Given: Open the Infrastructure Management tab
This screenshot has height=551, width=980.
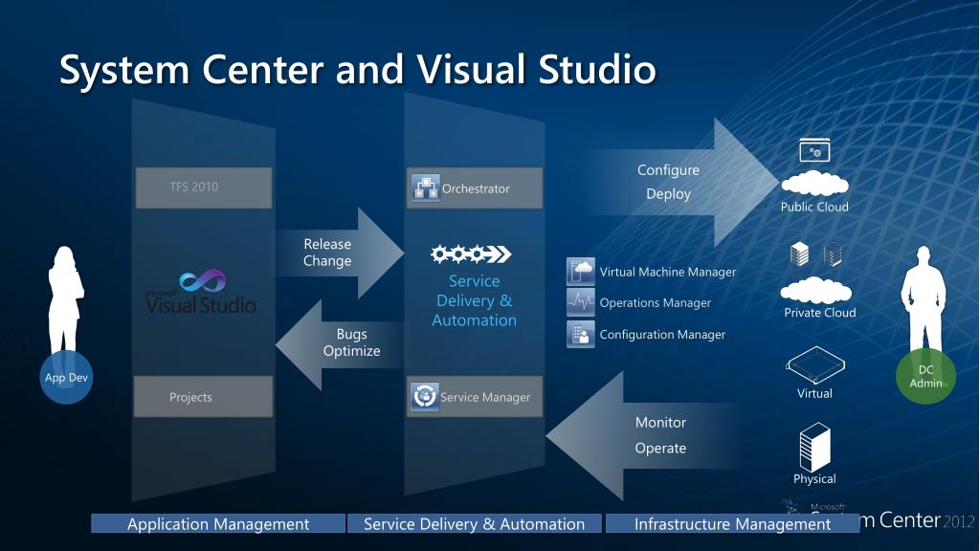Looking at the screenshot, I should pos(732,523).
